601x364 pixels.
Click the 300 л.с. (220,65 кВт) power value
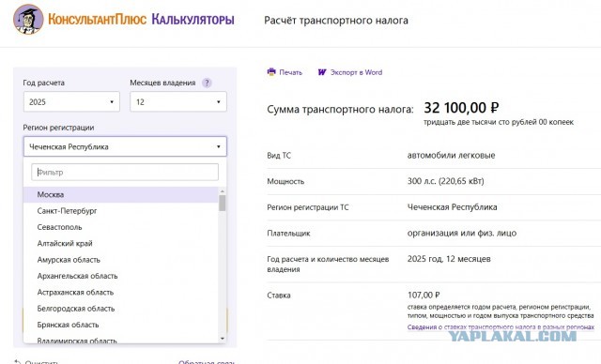[x=445, y=181]
